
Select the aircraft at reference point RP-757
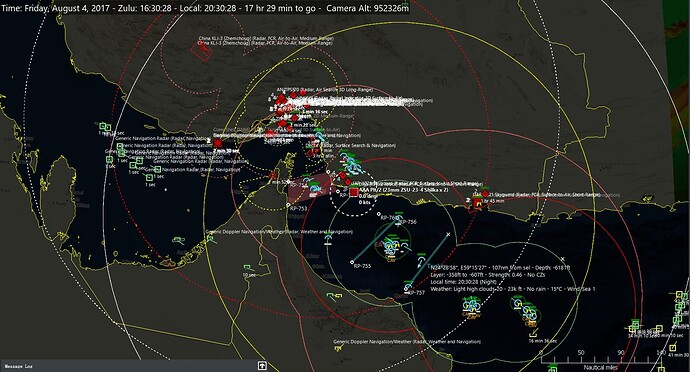click(x=408, y=288)
